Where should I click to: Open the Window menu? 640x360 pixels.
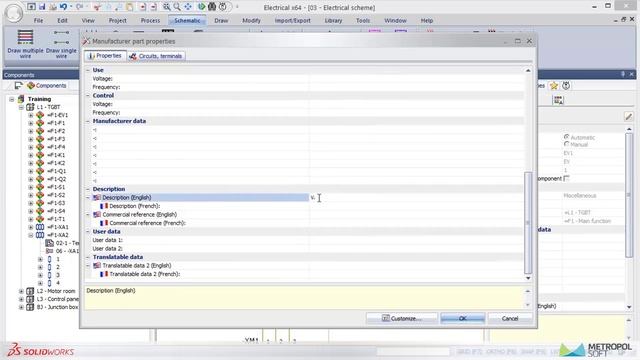pyautogui.click(x=395, y=20)
